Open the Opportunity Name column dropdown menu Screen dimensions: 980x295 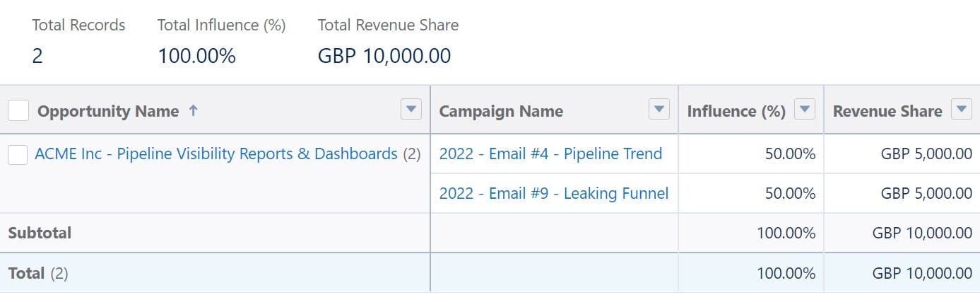click(x=411, y=110)
